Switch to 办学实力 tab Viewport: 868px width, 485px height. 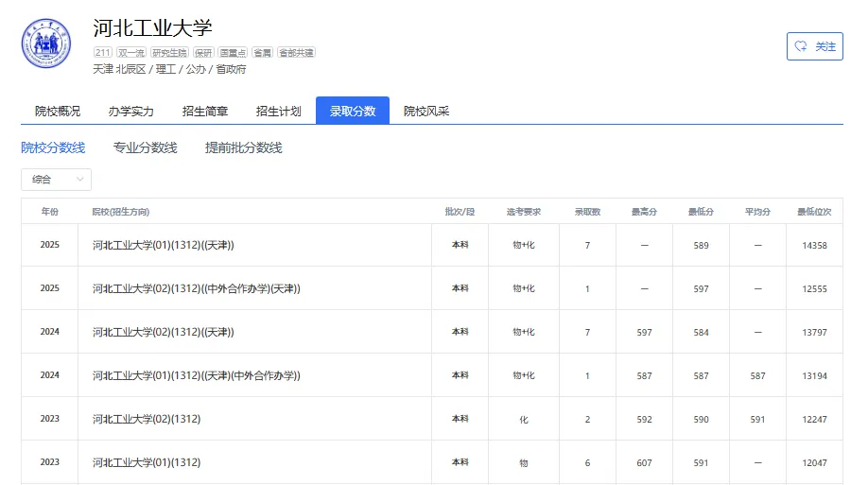(x=131, y=111)
